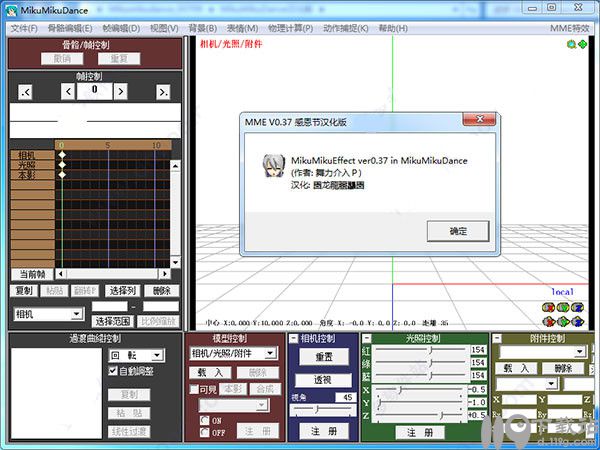Open the 背景(B) menu
The width and height of the screenshot is (600, 450).
(203, 28)
